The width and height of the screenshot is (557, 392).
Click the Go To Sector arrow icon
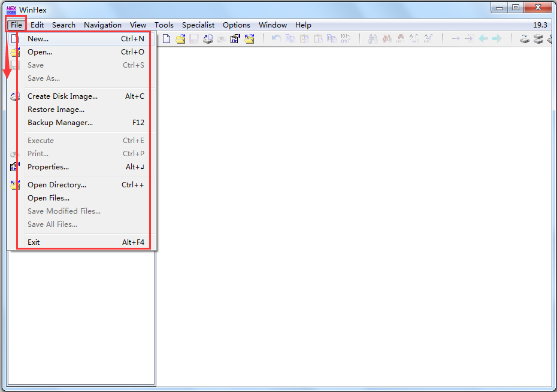pos(470,39)
